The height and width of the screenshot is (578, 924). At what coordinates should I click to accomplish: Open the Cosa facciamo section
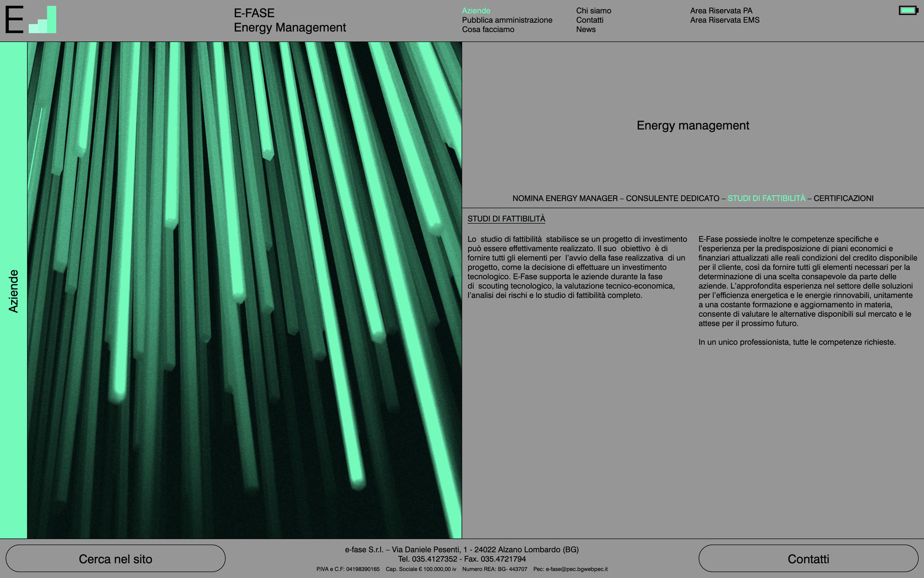(x=488, y=29)
